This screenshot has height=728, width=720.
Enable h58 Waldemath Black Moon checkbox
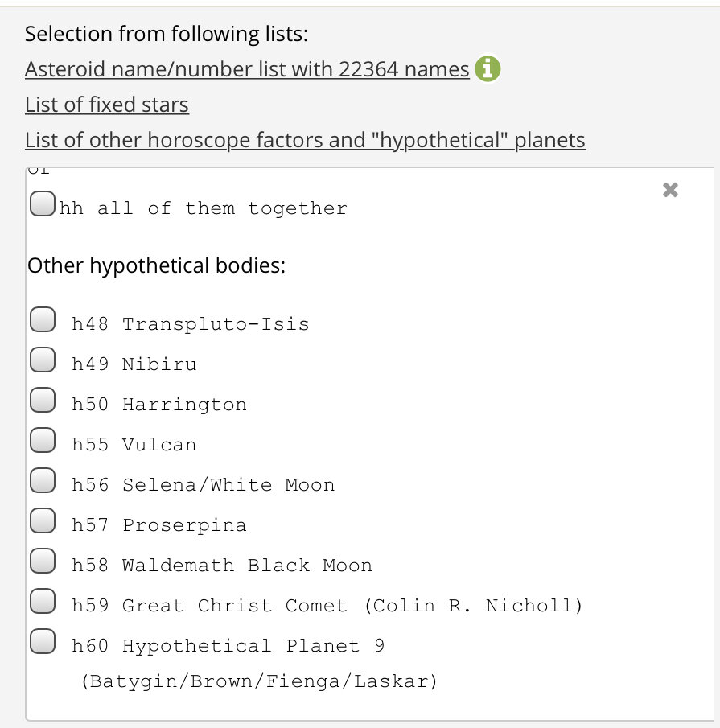click(43, 561)
